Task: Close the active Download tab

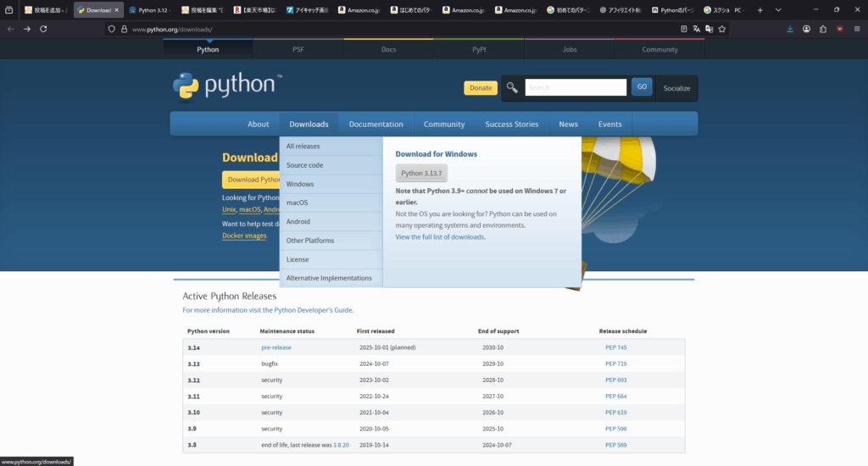Action: (116, 10)
